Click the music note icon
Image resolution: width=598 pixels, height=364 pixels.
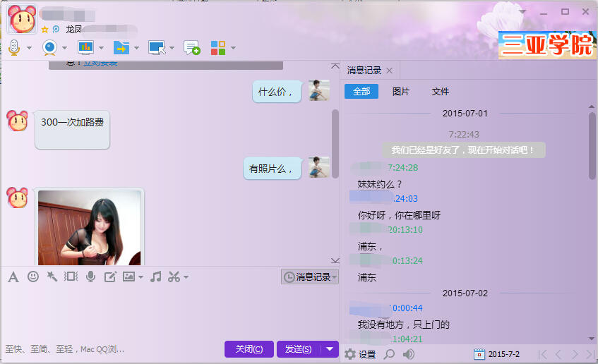point(156,277)
